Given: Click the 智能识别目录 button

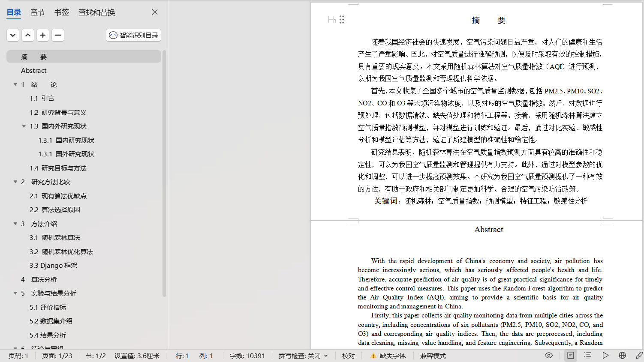Looking at the screenshot, I should [x=133, y=35].
